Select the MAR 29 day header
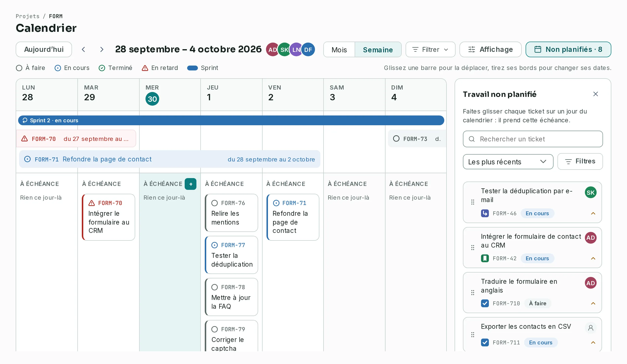The width and height of the screenshot is (627, 364). point(109,95)
